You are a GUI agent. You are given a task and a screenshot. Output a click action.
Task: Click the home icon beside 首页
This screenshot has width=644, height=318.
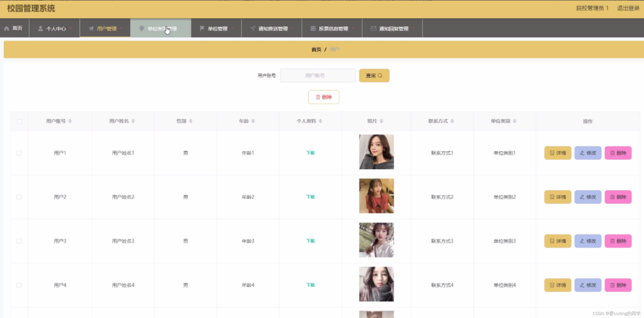(x=7, y=29)
